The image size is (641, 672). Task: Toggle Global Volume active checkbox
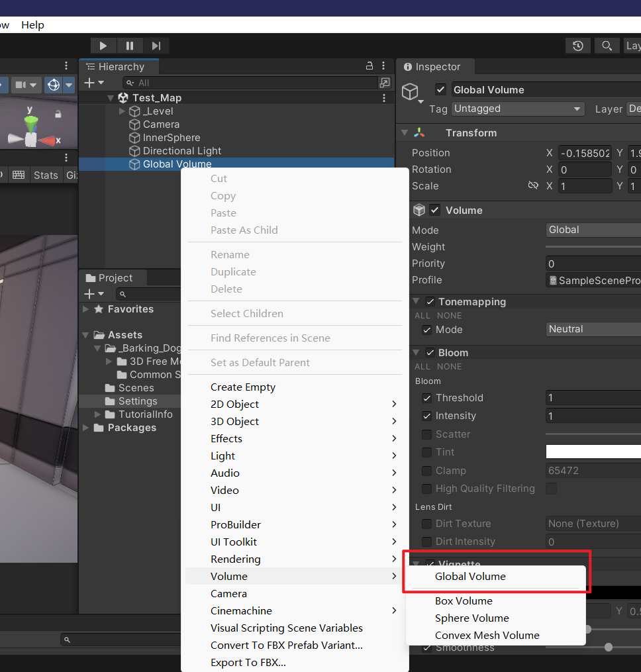tap(440, 89)
